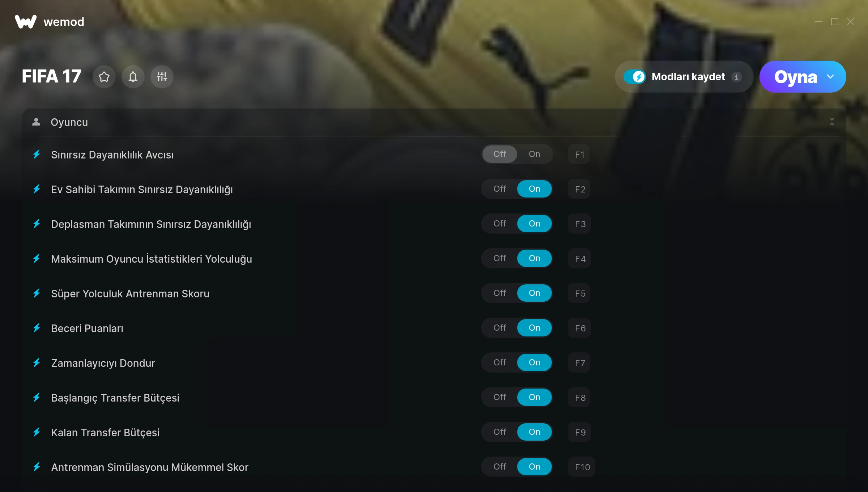Click the lightning icon beside Beceri Puanları
Screen dimensions: 868x492
point(37,328)
